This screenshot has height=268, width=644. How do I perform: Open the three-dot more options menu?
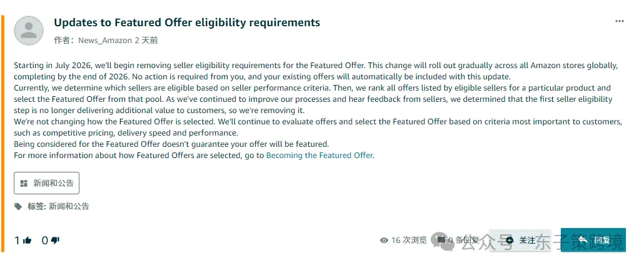pyautogui.click(x=620, y=21)
